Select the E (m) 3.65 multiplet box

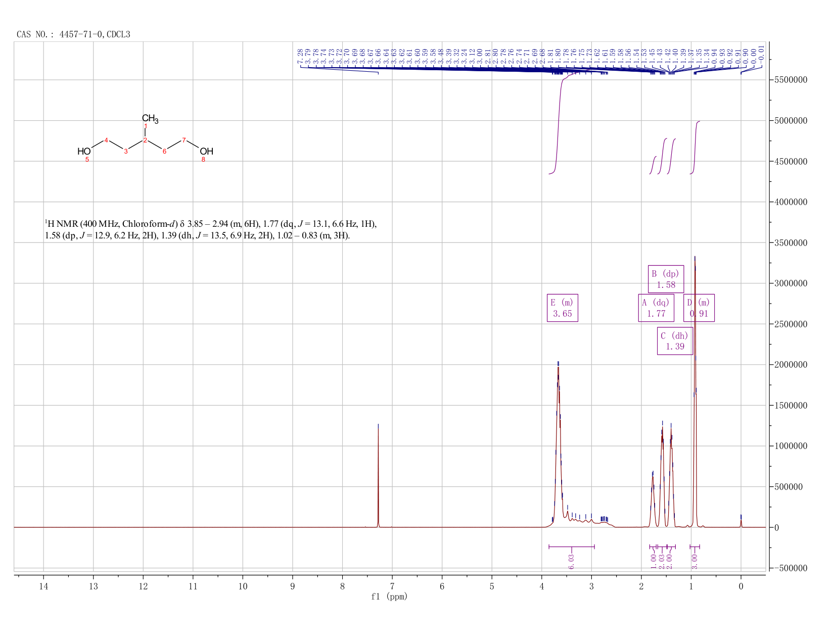coord(562,308)
